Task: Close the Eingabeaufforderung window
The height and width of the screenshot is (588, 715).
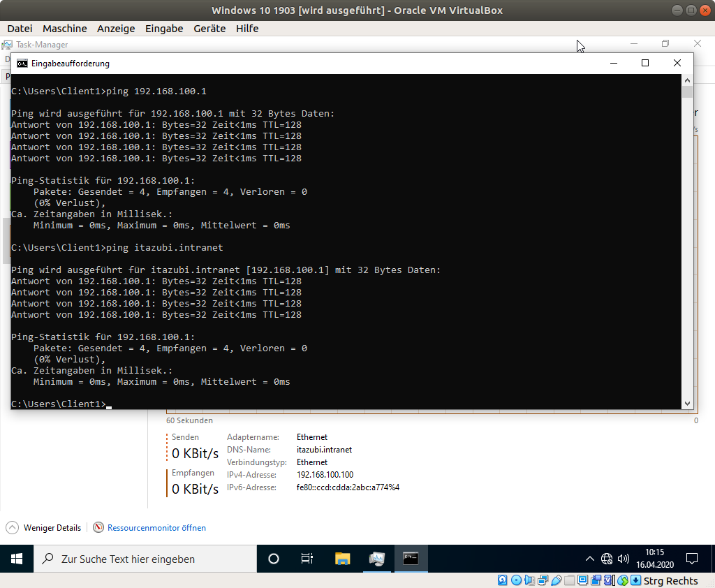Action: pyautogui.click(x=677, y=63)
